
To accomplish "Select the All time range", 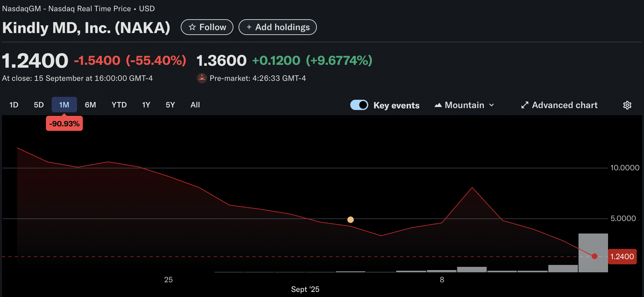I will point(195,105).
